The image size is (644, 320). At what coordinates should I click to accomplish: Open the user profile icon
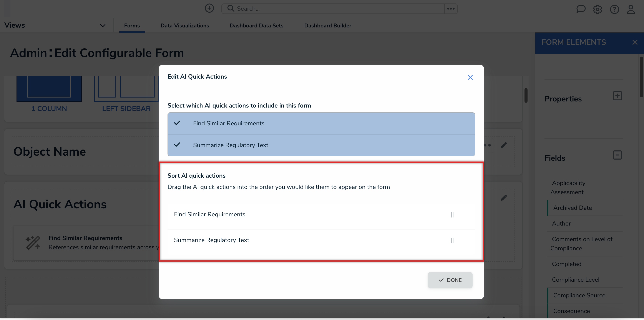[631, 10]
